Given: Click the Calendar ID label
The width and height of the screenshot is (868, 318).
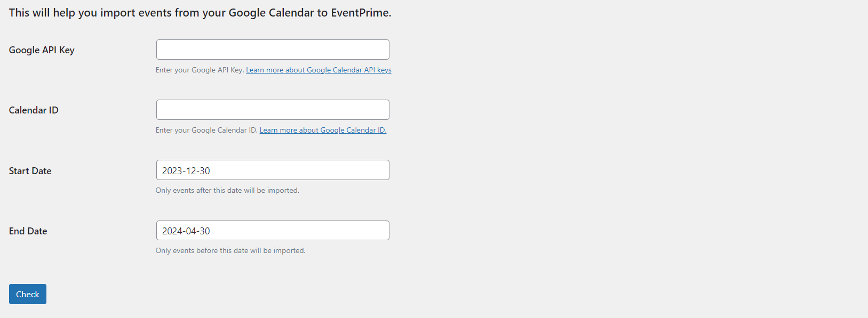Looking at the screenshot, I should coord(34,110).
